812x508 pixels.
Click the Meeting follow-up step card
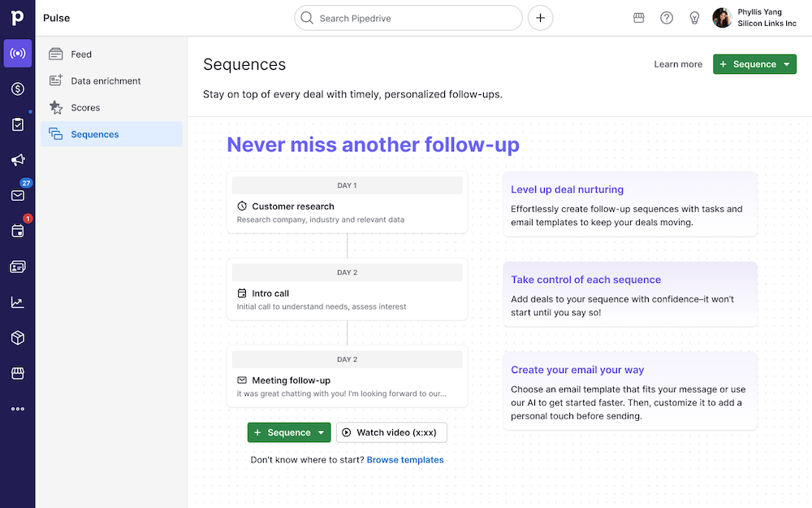(x=347, y=376)
